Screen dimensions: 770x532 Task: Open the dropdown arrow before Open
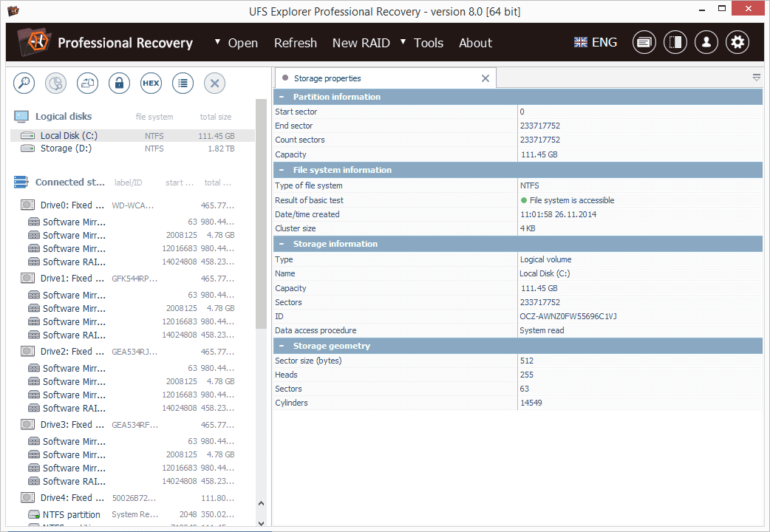tap(217, 42)
